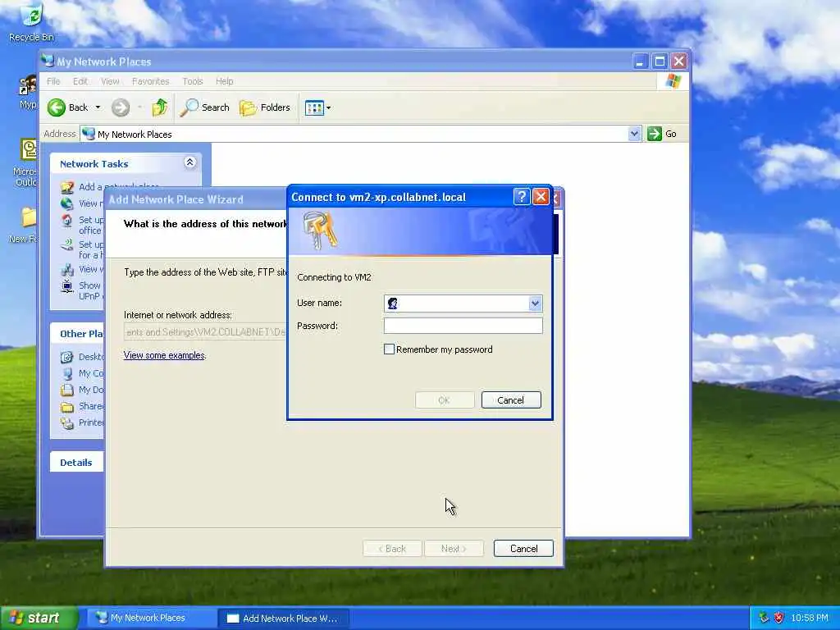
Task: Close the Connect to vm2-xp.collabnet.local dialog
Action: coord(541,197)
